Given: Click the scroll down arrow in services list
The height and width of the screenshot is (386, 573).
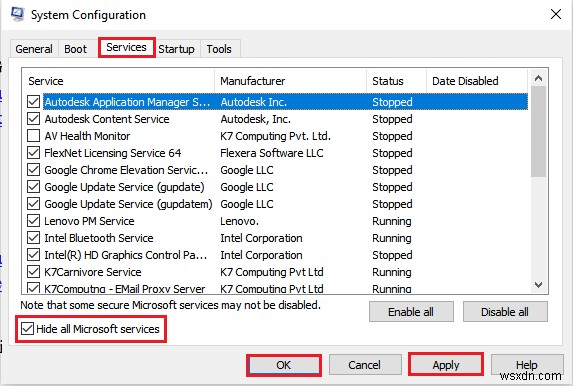Looking at the screenshot, I should [538, 285].
